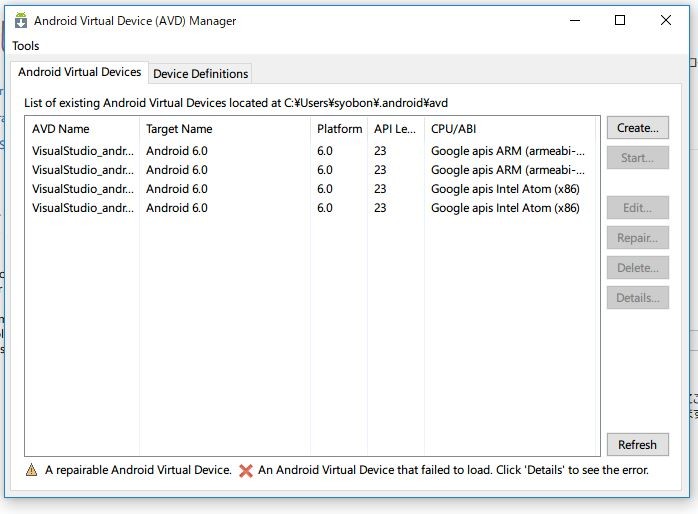The width and height of the screenshot is (698, 514).
Task: Select the AVD path label text
Action: click(236, 103)
